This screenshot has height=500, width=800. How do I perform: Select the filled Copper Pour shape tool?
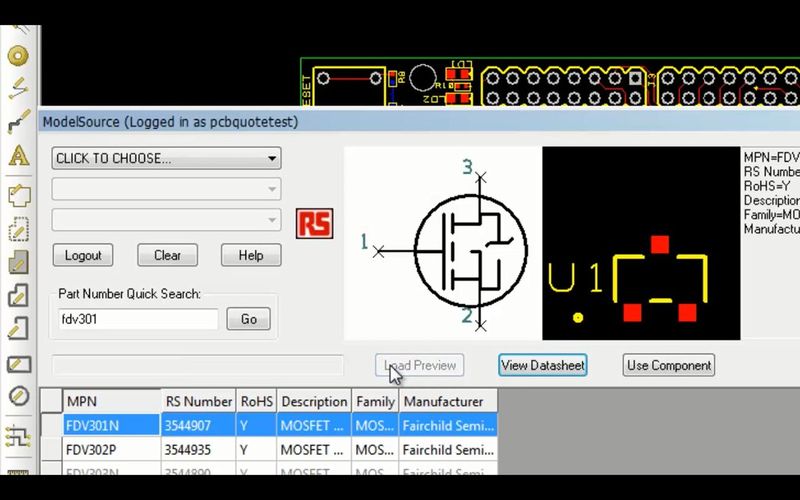tap(18, 262)
